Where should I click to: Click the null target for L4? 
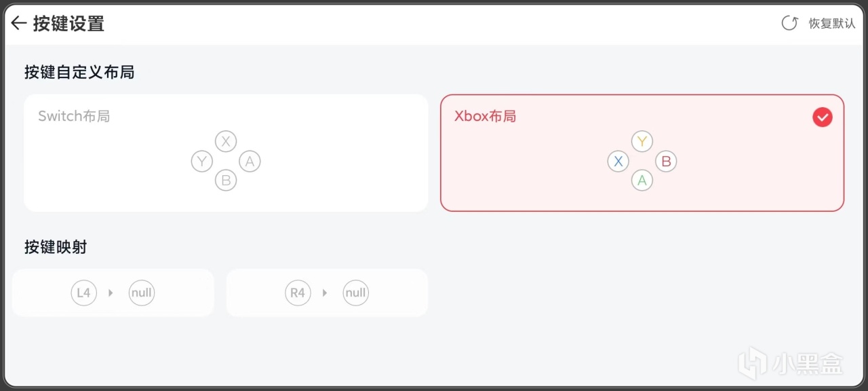[142, 293]
